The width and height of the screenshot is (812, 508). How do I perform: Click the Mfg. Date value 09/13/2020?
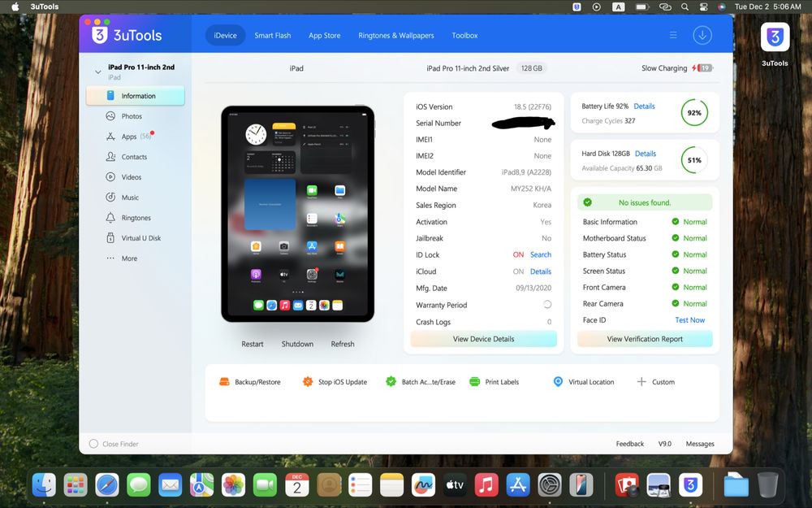coord(533,289)
